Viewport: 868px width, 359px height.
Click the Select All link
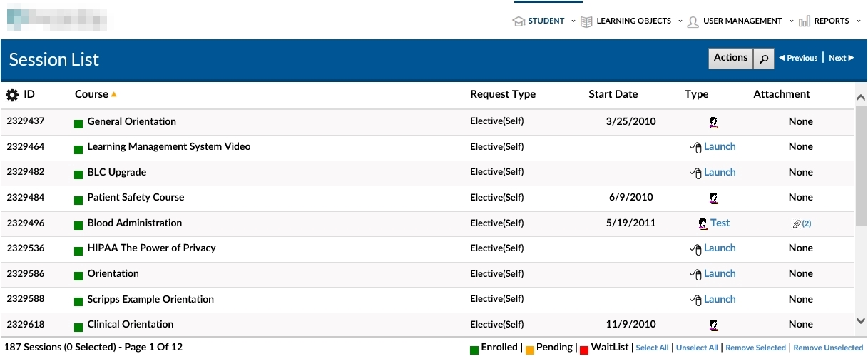(652, 348)
